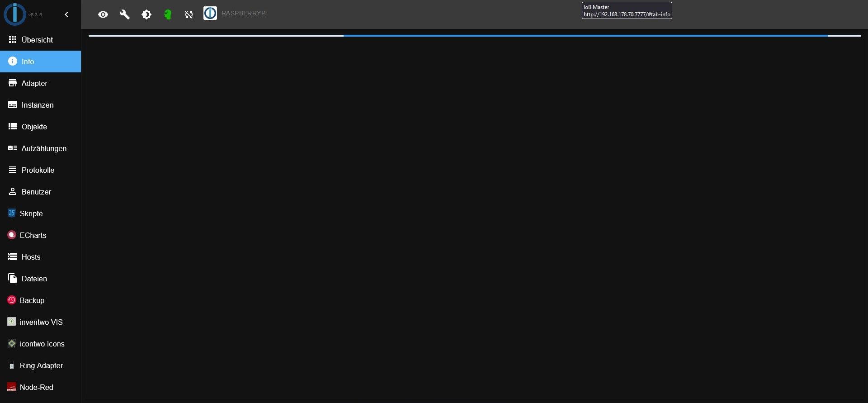The height and width of the screenshot is (403, 868).
Task: Click the ECharts red chart icon
Action: coord(12,235)
